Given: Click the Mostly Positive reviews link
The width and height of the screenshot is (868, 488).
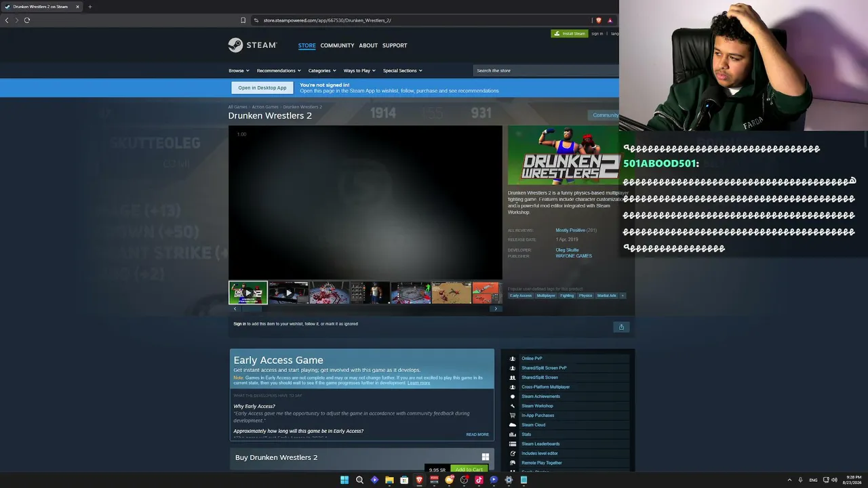Looking at the screenshot, I should 570,230.
